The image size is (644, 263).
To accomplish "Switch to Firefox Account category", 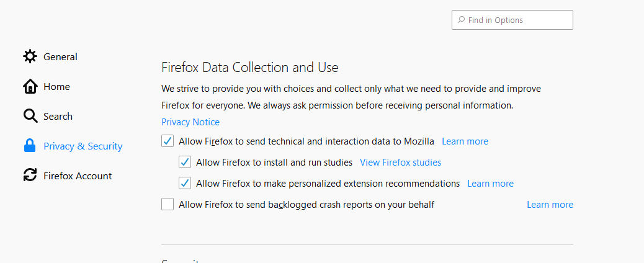I will click(78, 176).
